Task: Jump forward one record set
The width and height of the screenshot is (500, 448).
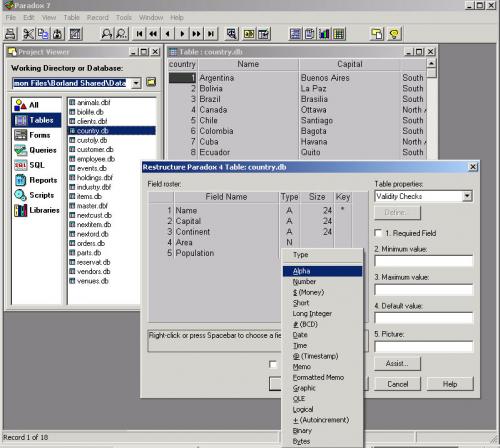Action: pyautogui.click(x=197, y=34)
